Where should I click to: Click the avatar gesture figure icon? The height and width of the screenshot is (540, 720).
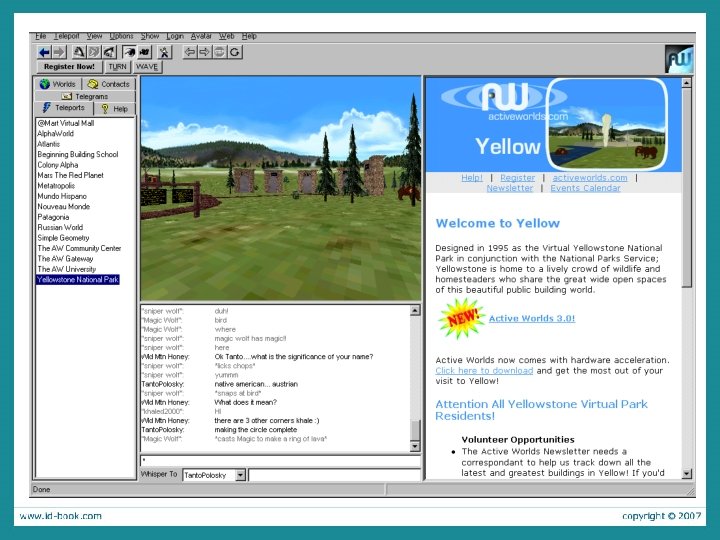pyautogui.click(x=164, y=52)
